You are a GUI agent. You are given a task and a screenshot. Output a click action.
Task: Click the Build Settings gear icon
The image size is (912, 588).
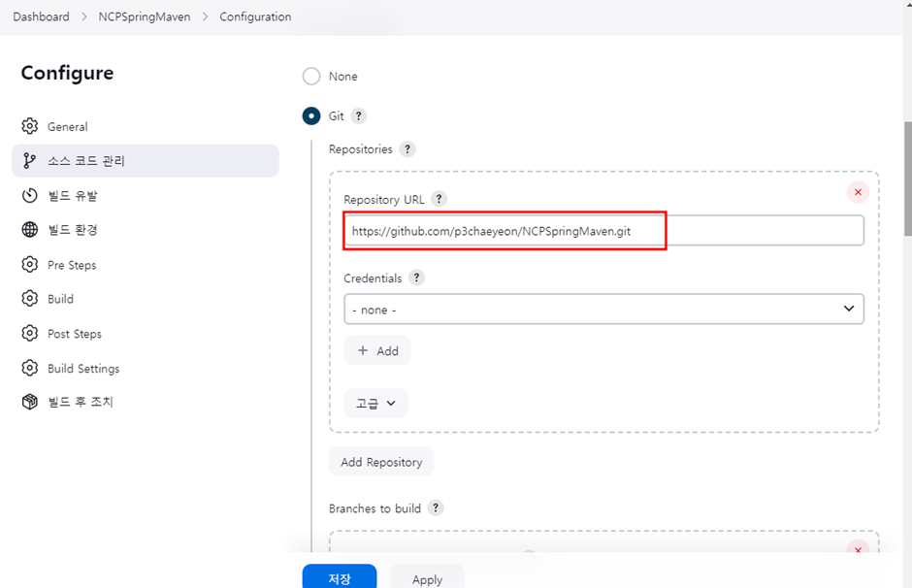pos(30,368)
